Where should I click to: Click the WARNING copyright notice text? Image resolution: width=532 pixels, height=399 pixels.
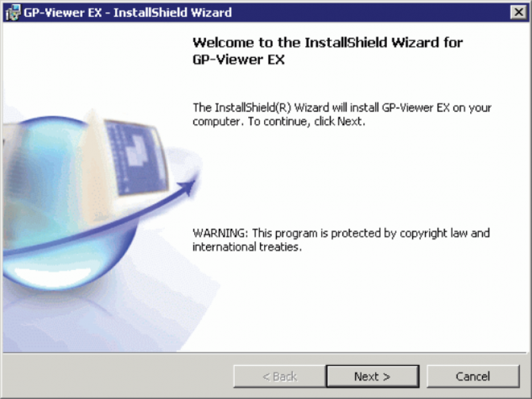(x=341, y=240)
